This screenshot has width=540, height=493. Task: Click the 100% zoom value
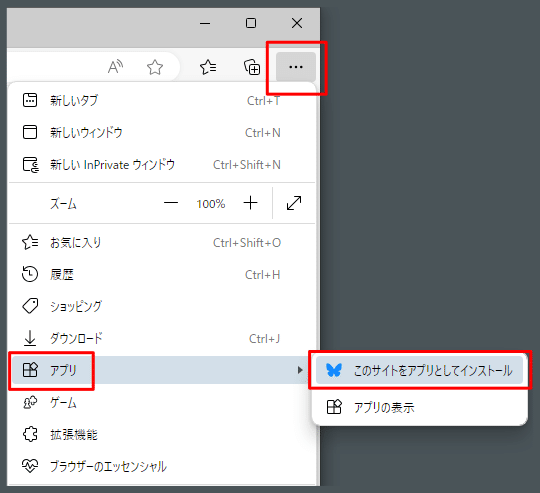click(x=211, y=204)
